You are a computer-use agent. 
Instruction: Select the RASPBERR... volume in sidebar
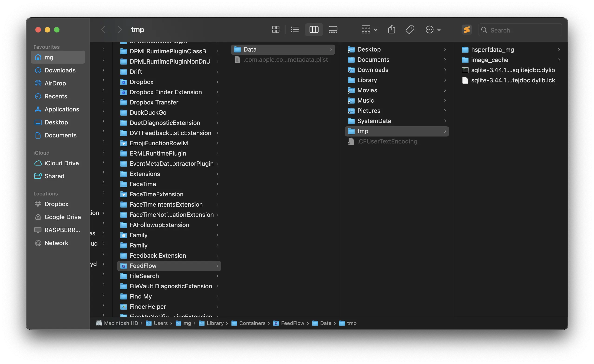(58, 230)
